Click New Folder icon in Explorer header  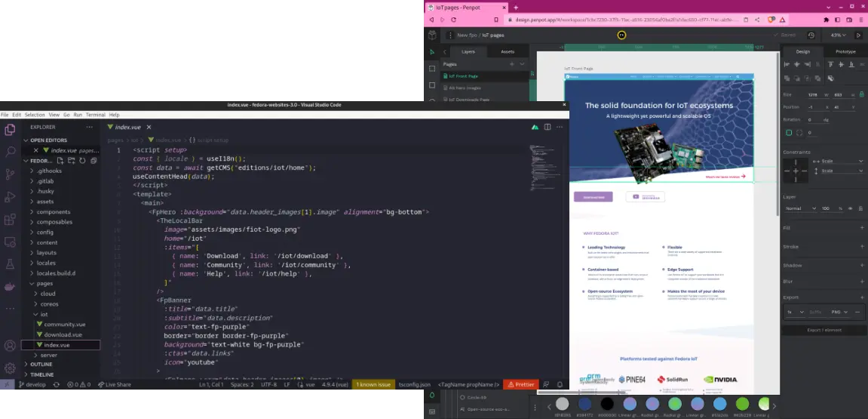(72, 161)
